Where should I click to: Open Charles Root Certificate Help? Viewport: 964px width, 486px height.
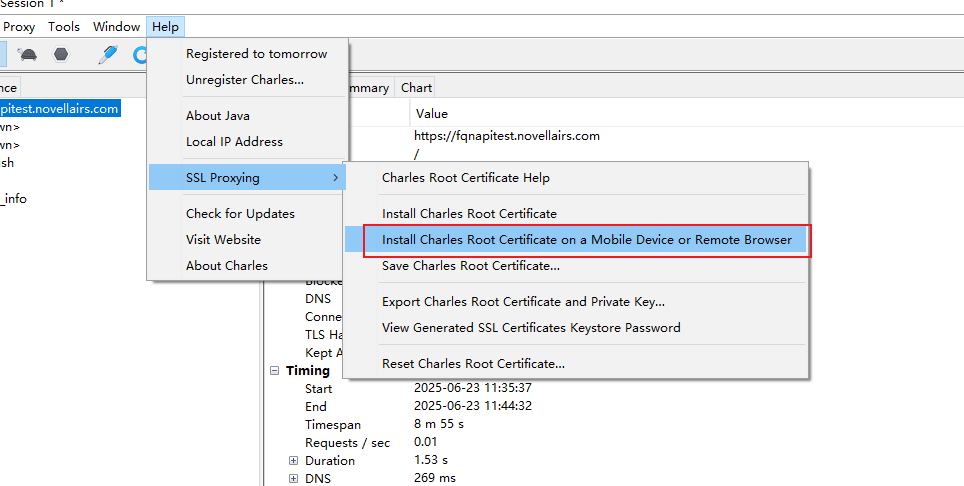[x=465, y=178]
